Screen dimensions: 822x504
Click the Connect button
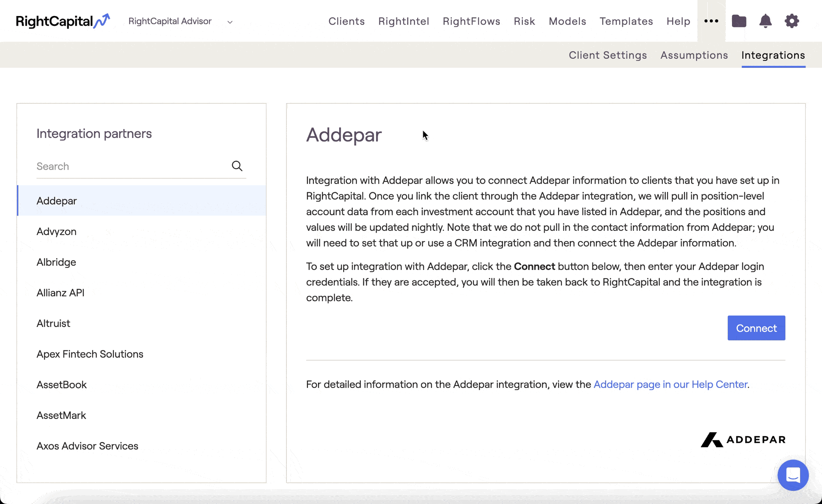(x=756, y=328)
